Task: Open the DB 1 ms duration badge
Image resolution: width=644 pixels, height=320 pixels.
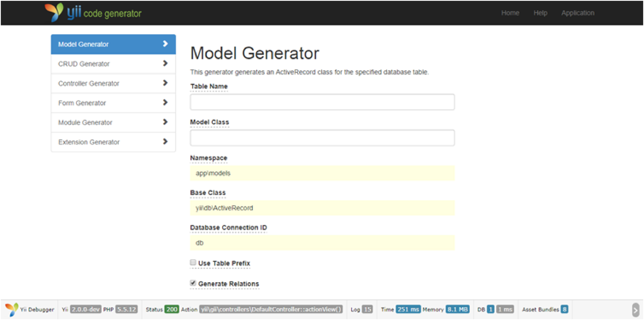Action: point(505,310)
